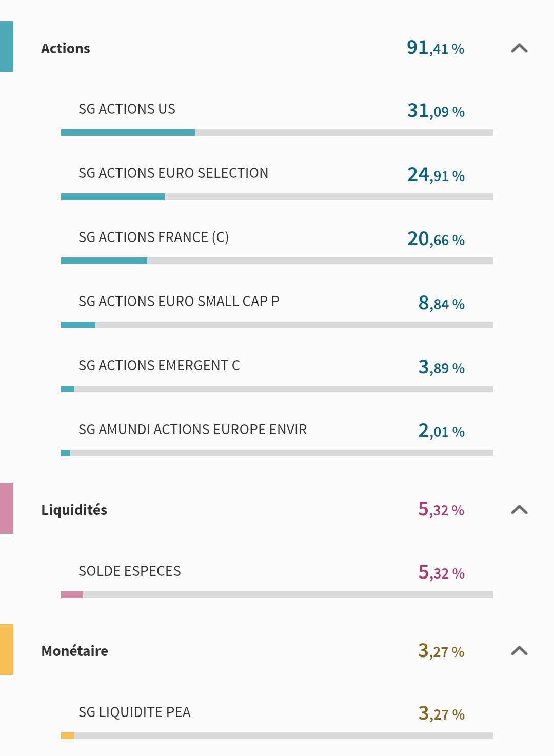Viewport: 554px width, 756px height.
Task: Click the teal Actions color marker
Action: (7, 47)
